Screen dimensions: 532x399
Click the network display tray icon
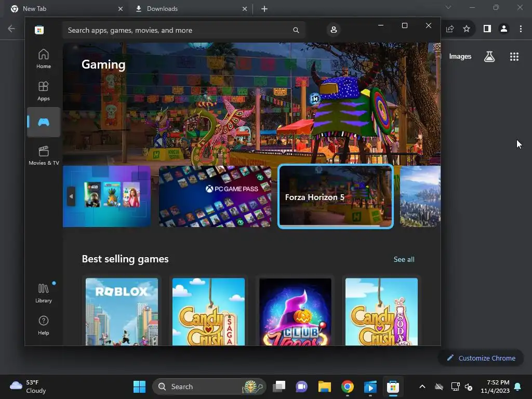[455, 387]
